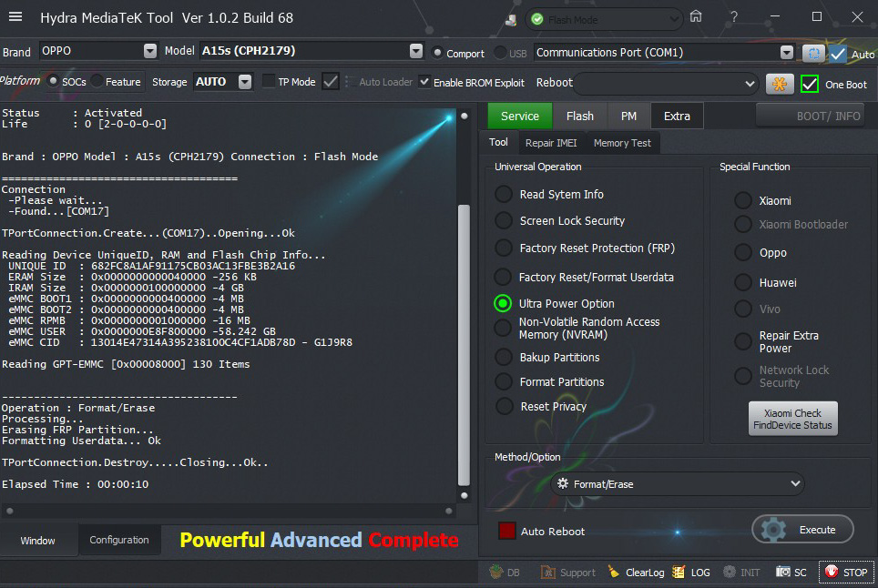Click Xiaomi Check FindDevice Status button
This screenshot has height=588, width=878.
point(792,420)
